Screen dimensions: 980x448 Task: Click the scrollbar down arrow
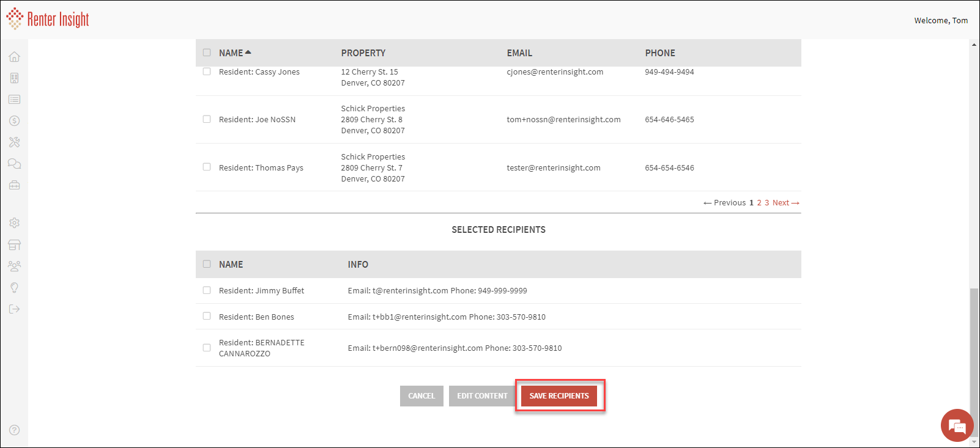tap(974, 442)
